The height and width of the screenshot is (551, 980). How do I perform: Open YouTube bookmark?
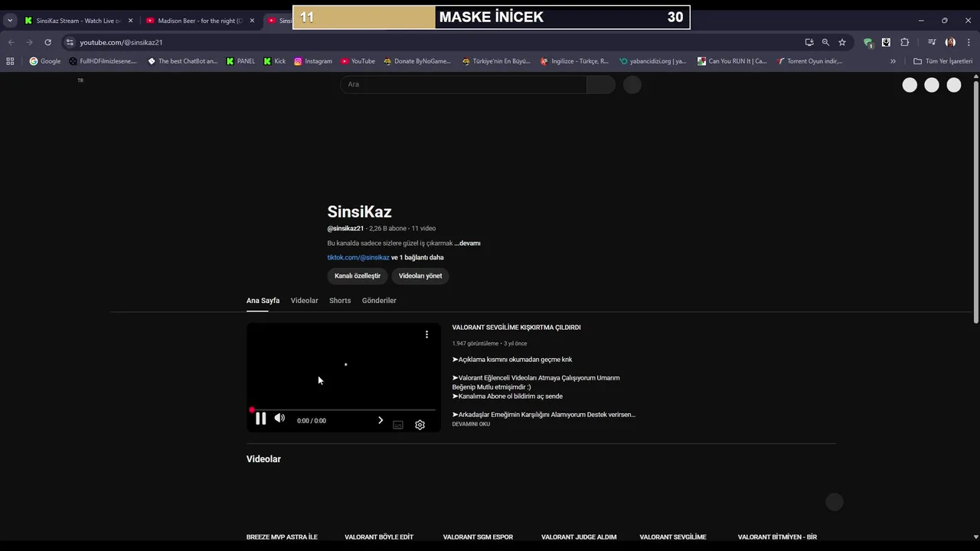pyautogui.click(x=358, y=61)
